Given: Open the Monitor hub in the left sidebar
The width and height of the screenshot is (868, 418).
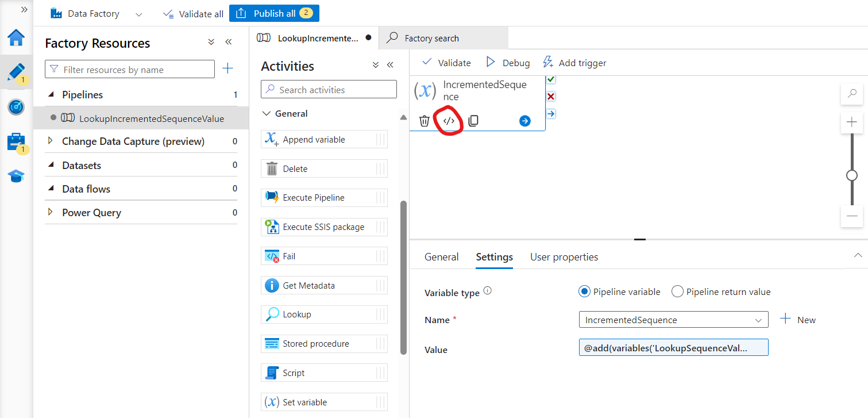Looking at the screenshot, I should point(16,107).
